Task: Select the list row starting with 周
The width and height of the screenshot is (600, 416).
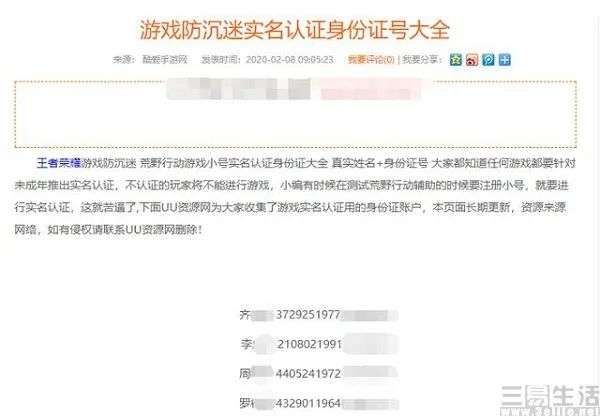Action: pyautogui.click(x=319, y=373)
